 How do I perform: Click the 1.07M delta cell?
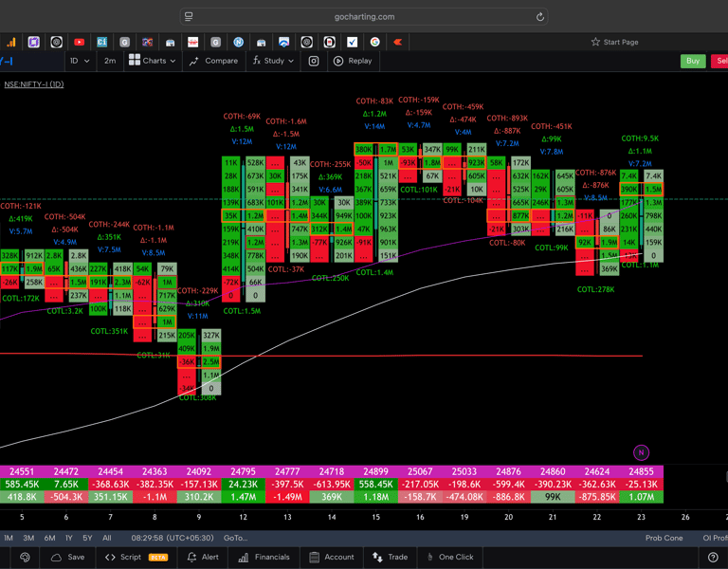[641, 497]
